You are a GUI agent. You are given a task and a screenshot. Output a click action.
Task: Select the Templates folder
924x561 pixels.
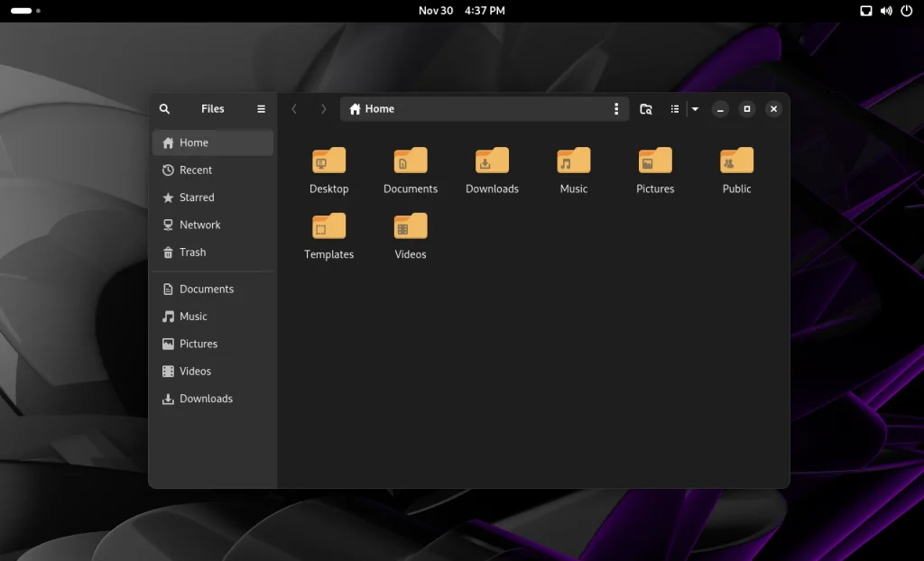(x=329, y=227)
